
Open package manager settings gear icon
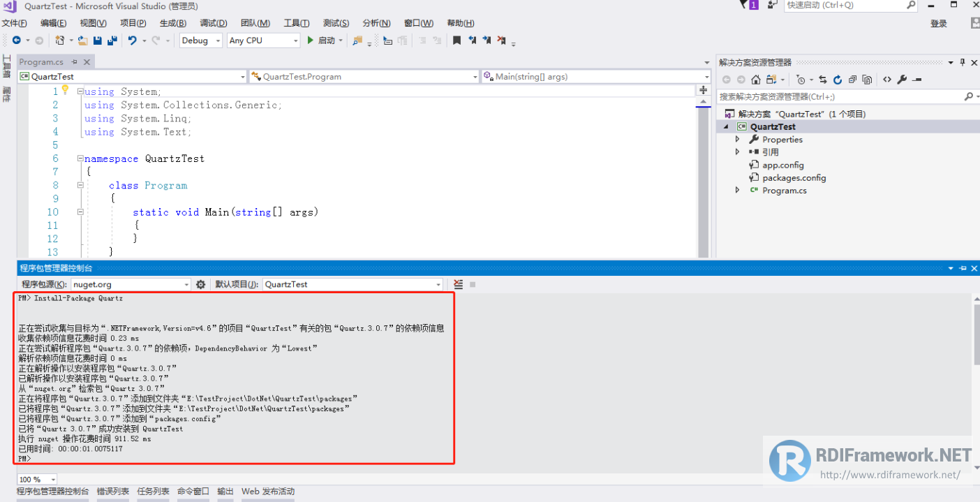[201, 284]
